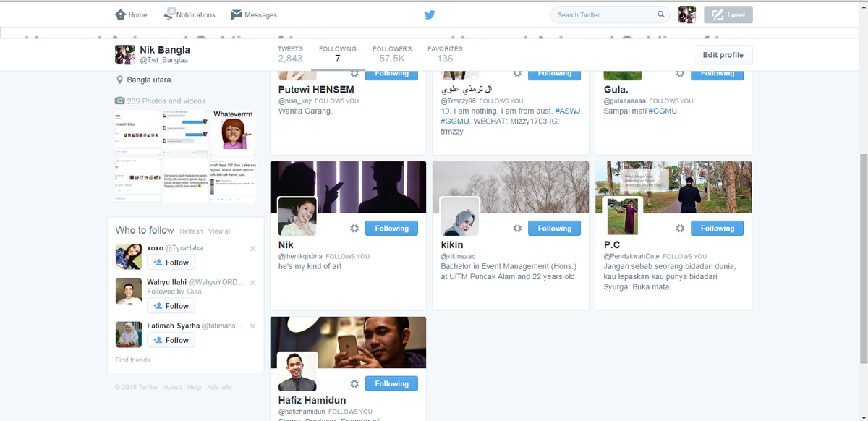Viewport: 868px width, 421px height.
Task: Click the @hafizhamidun handle
Action: 301,412
